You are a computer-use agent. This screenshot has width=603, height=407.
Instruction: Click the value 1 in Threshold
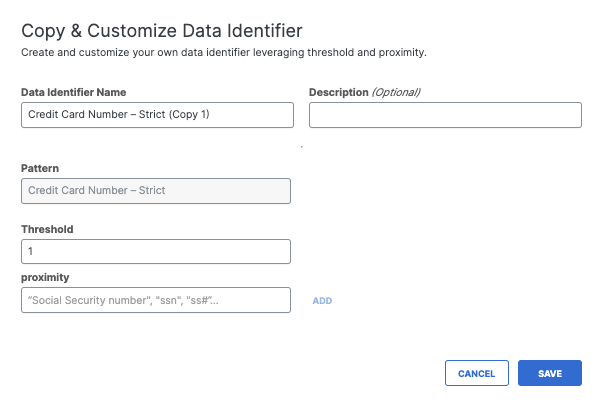click(x=31, y=251)
